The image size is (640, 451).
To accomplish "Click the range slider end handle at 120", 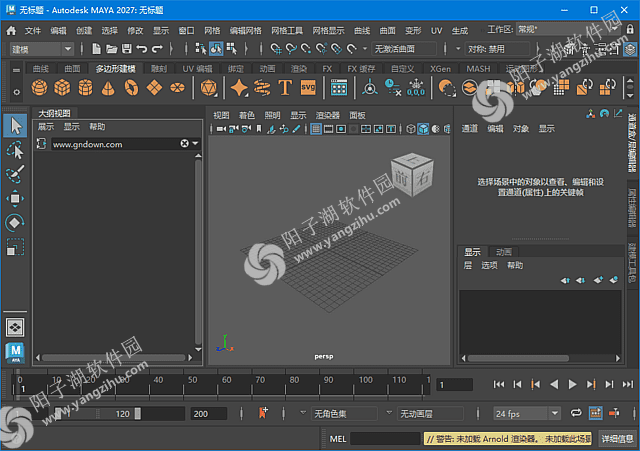I will 138,413.
